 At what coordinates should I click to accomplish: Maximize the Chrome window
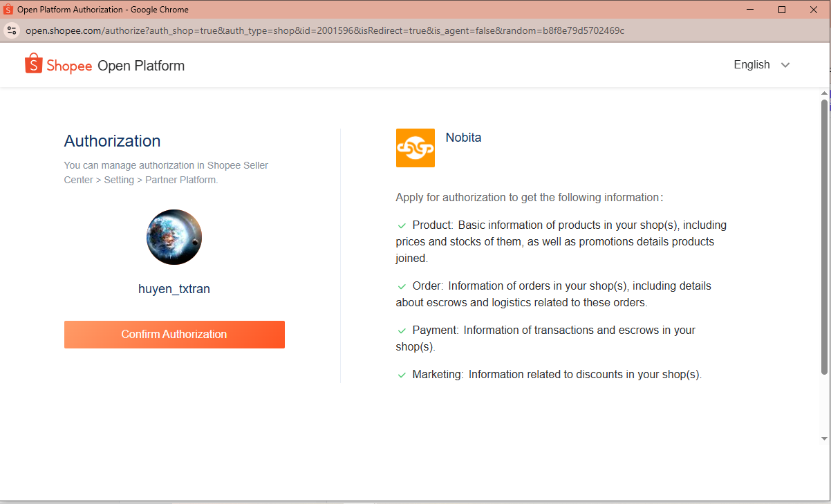[782, 10]
